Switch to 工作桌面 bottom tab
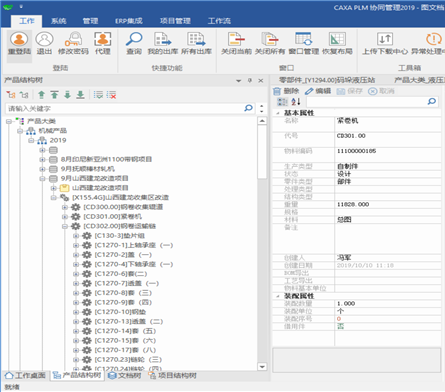 pyautogui.click(x=25, y=376)
